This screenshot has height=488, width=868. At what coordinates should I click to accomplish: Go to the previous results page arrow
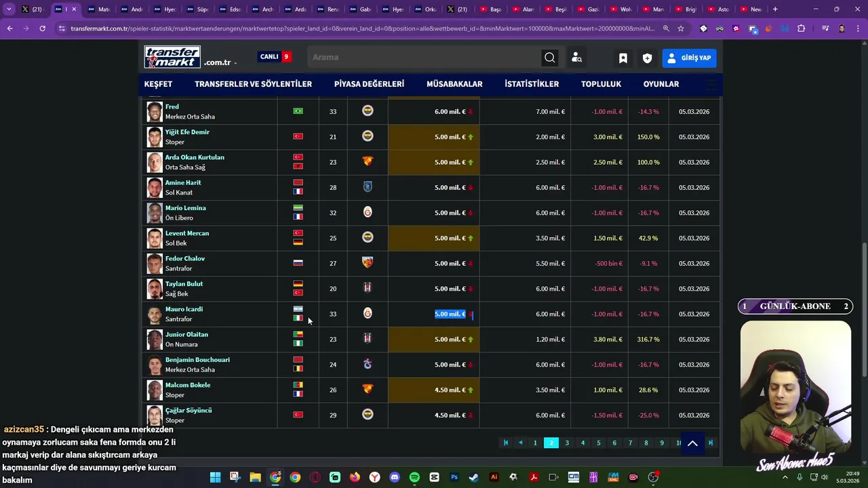(x=520, y=443)
